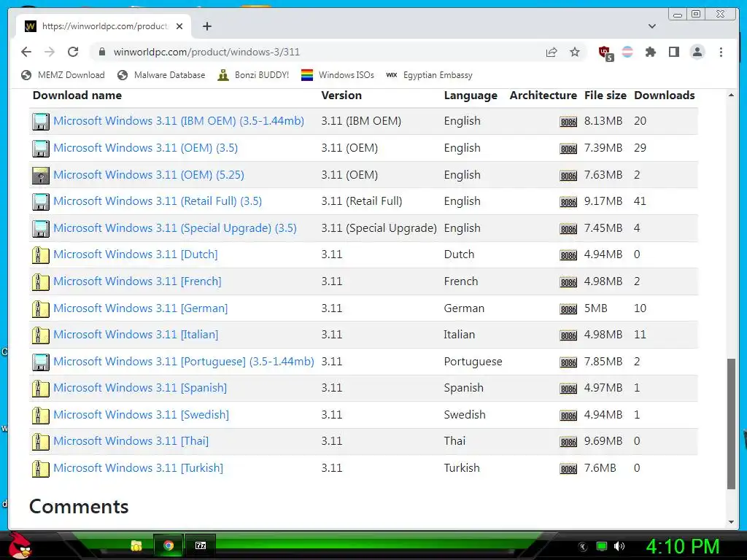This screenshot has height=560, width=747.
Task: Open the Extensions puzzle piece menu
Action: (650, 52)
